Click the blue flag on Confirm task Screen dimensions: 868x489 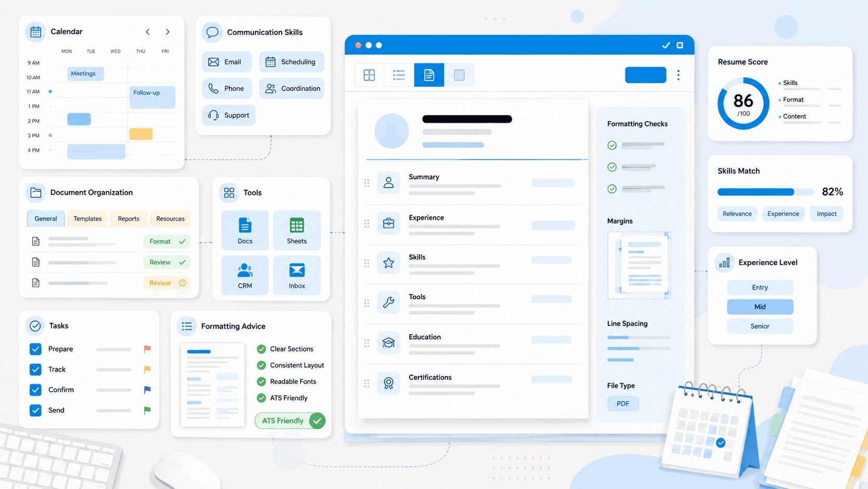pos(147,390)
